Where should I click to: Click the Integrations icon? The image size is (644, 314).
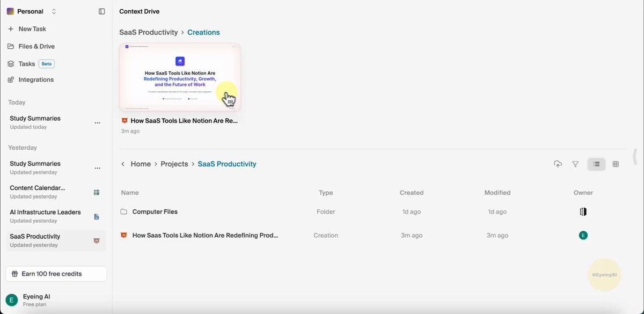(11, 79)
